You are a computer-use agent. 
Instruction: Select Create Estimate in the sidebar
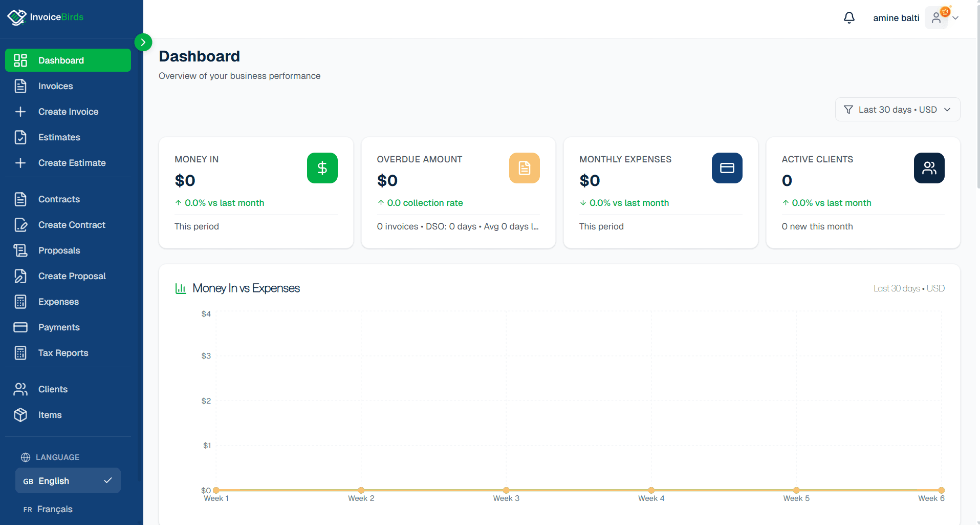68,163
